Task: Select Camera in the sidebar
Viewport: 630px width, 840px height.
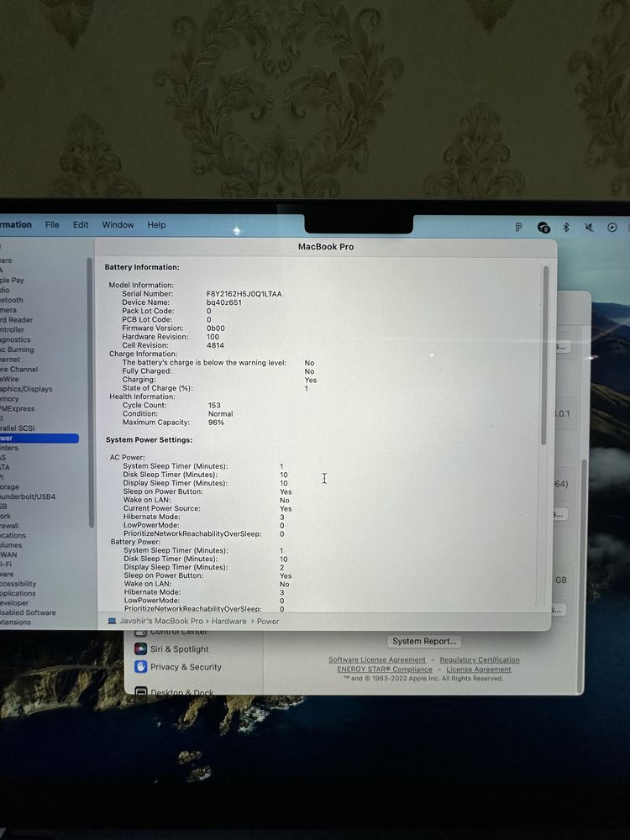Action: pyautogui.click(x=8, y=310)
